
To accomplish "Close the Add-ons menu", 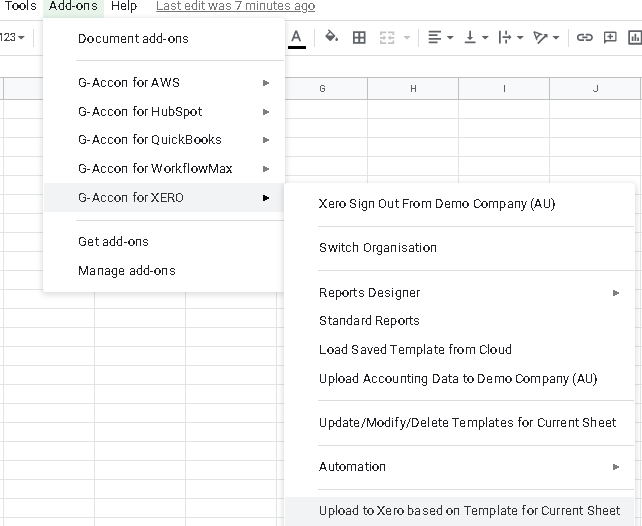I will click(x=73, y=6).
